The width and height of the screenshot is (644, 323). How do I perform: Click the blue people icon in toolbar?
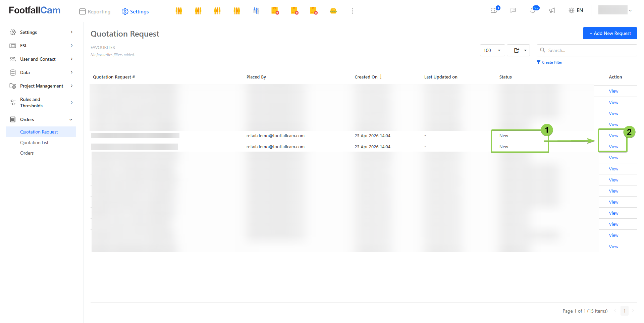pyautogui.click(x=256, y=11)
